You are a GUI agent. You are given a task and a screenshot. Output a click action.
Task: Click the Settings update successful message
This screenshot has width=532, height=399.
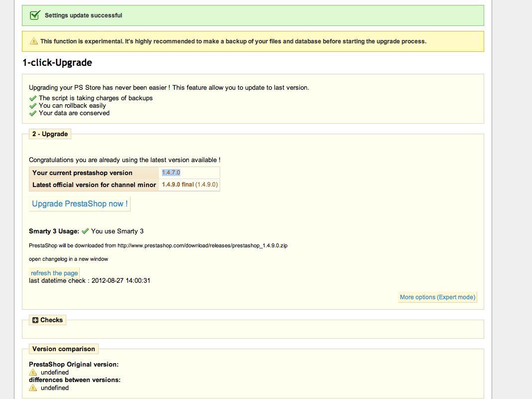83,15
